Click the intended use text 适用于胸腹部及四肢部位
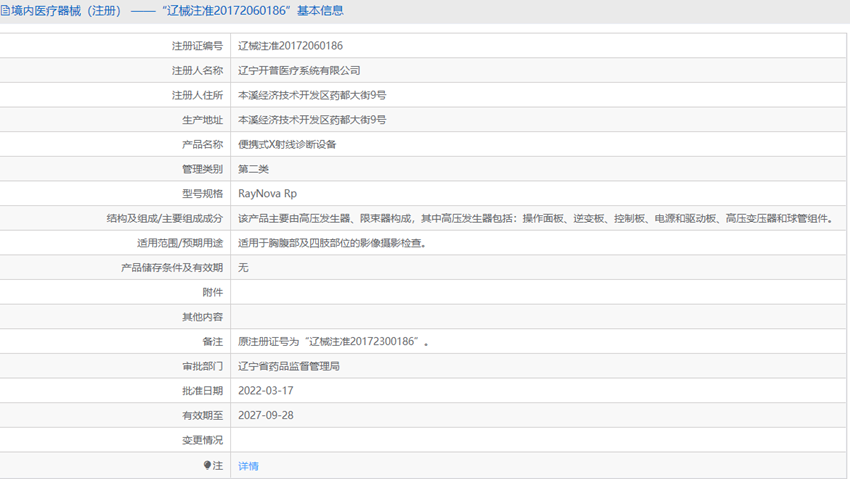850x479 pixels. (x=332, y=243)
